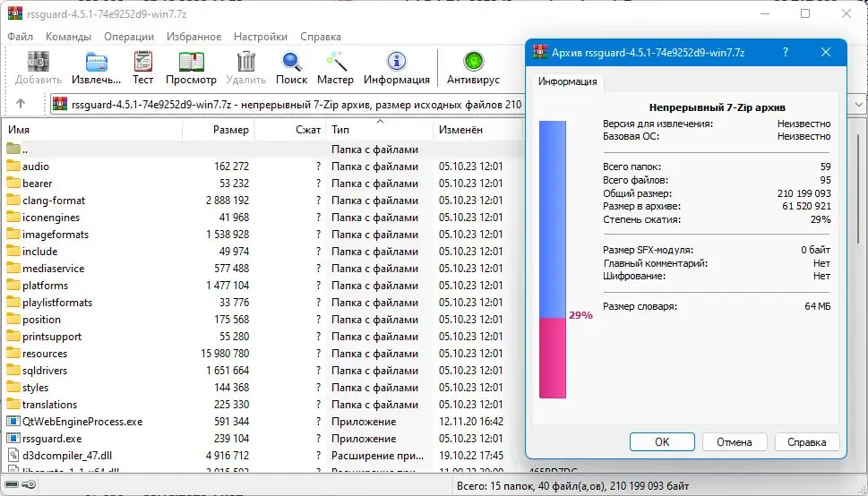Select the iconengines folder icon
This screenshot has height=496, width=868.
tap(13, 217)
